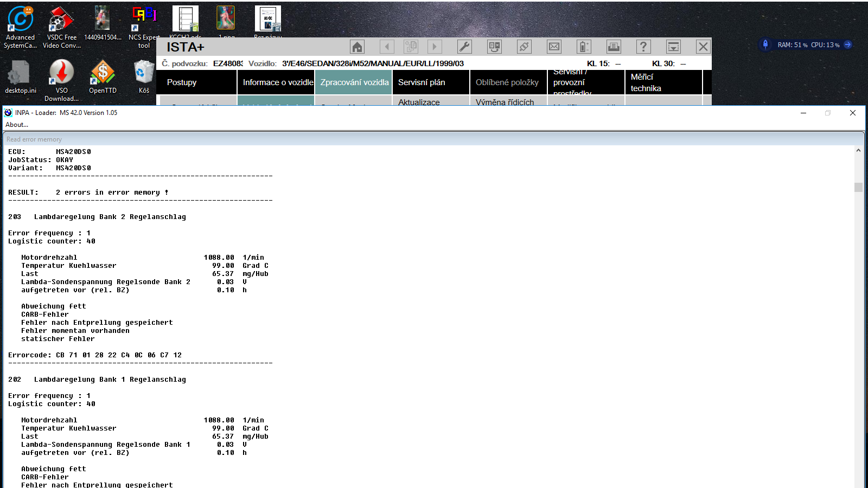Open the wrench settings icon in ISTA+

464,47
